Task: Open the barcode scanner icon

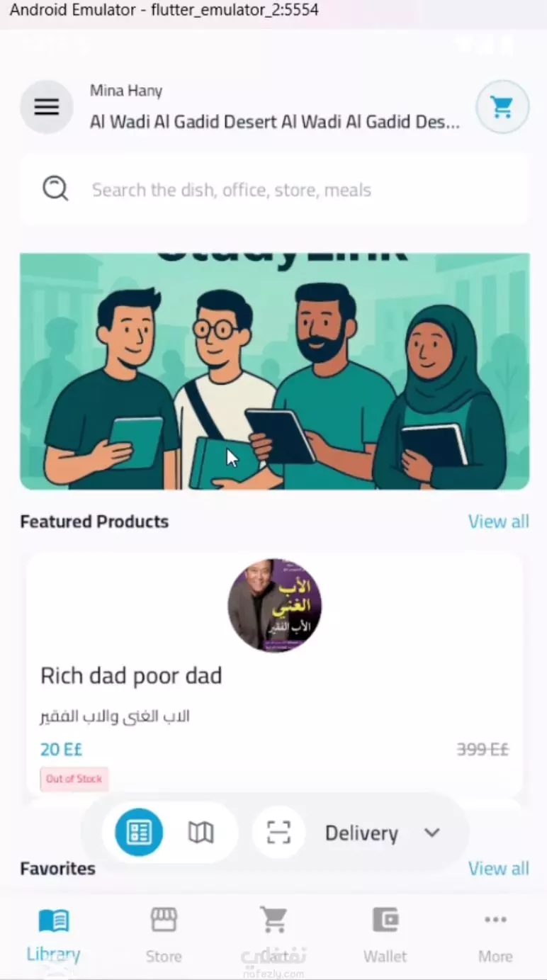Action: [x=278, y=833]
